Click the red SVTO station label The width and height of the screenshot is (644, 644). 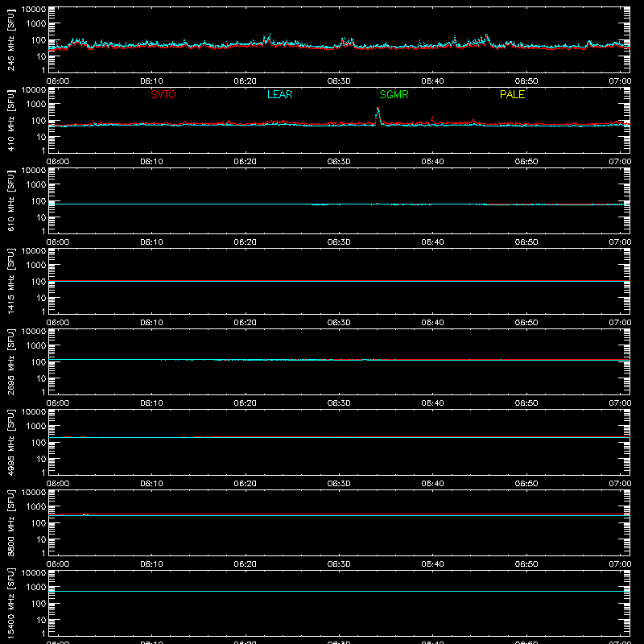pyautogui.click(x=163, y=94)
